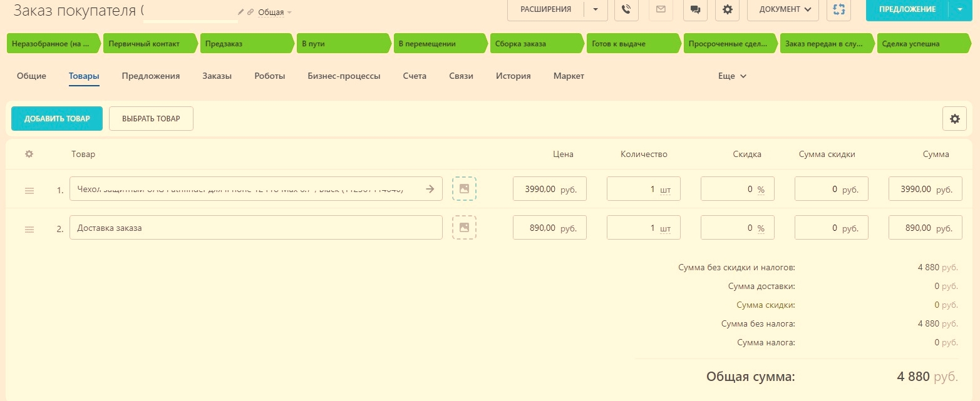This screenshot has width=980, height=401.
Task: Select the Сборка заказа pipeline stage
Action: [534, 44]
